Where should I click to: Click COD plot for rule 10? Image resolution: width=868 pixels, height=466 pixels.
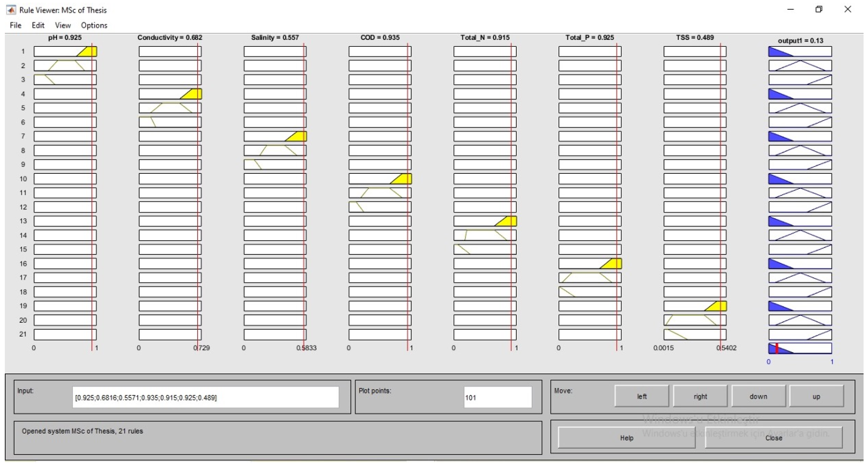tap(380, 179)
